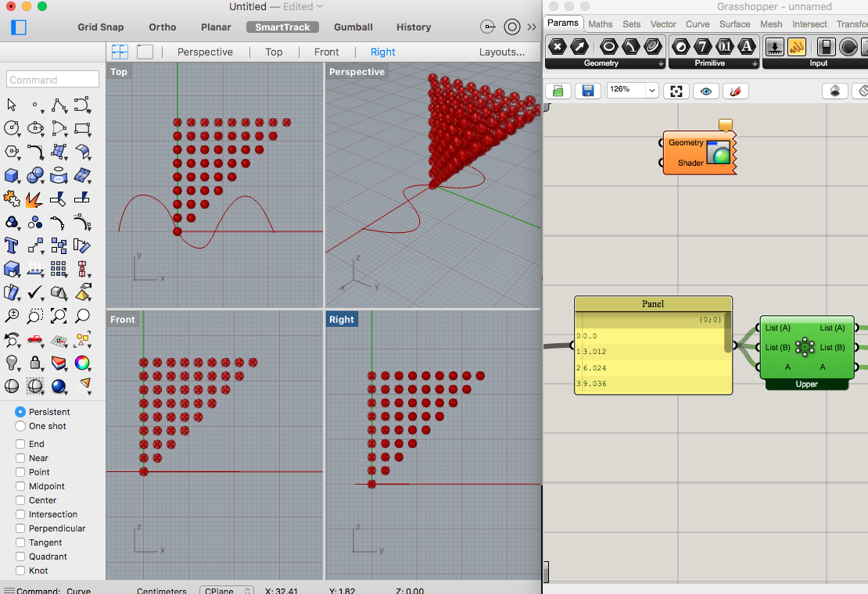Click the red car icon
Screen dimensions: 868x594
35,339
